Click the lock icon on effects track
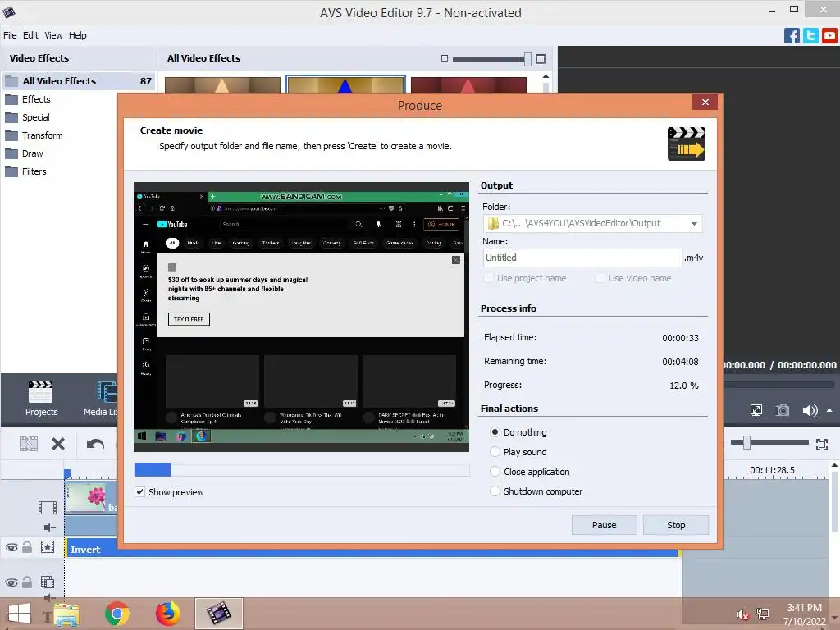This screenshot has height=630, width=840. (27, 547)
